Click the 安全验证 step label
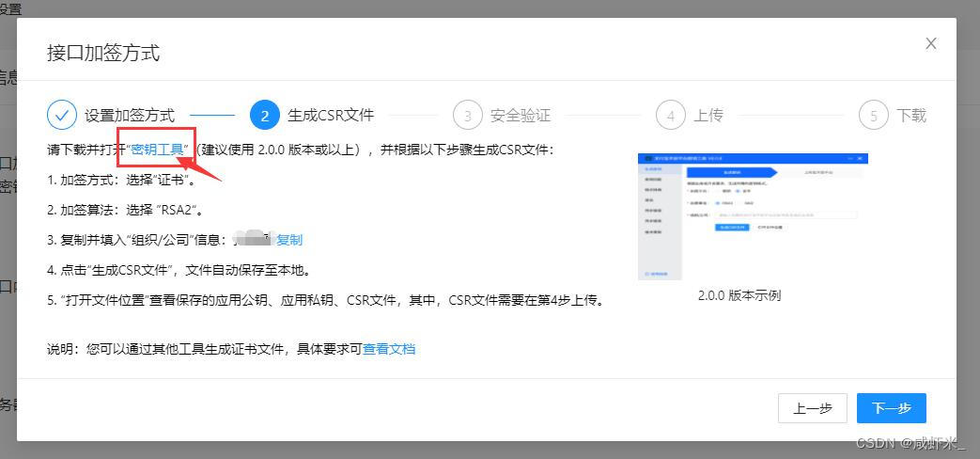This screenshot has height=459, width=980. coord(521,116)
